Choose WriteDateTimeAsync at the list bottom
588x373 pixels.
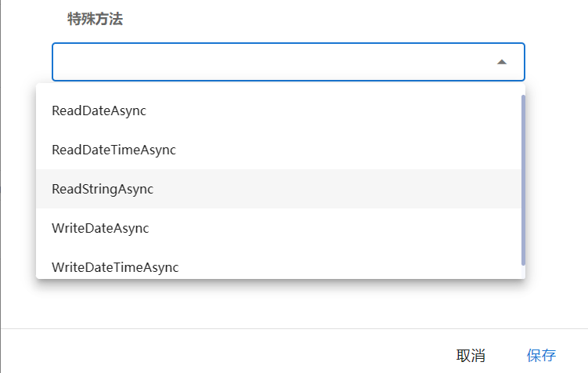[115, 266]
